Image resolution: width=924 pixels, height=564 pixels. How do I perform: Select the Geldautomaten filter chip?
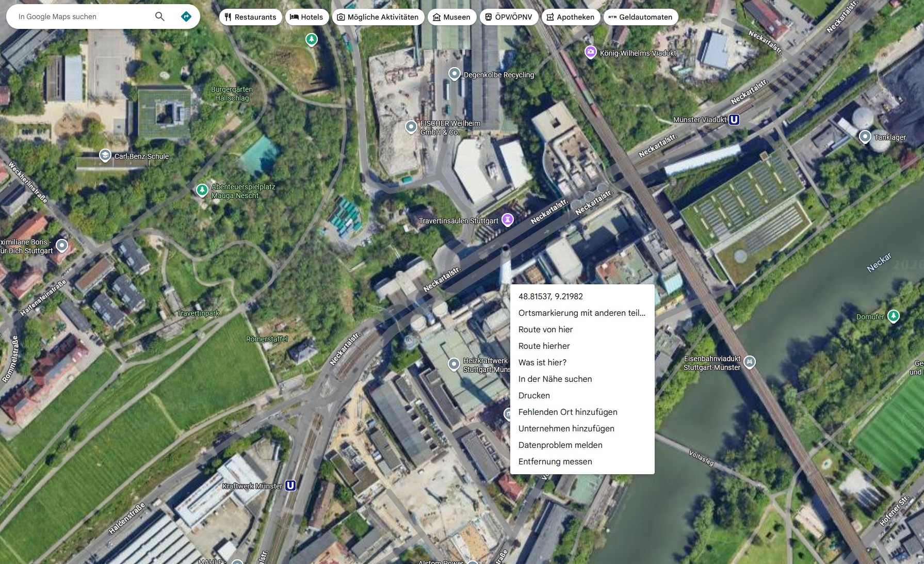click(640, 17)
